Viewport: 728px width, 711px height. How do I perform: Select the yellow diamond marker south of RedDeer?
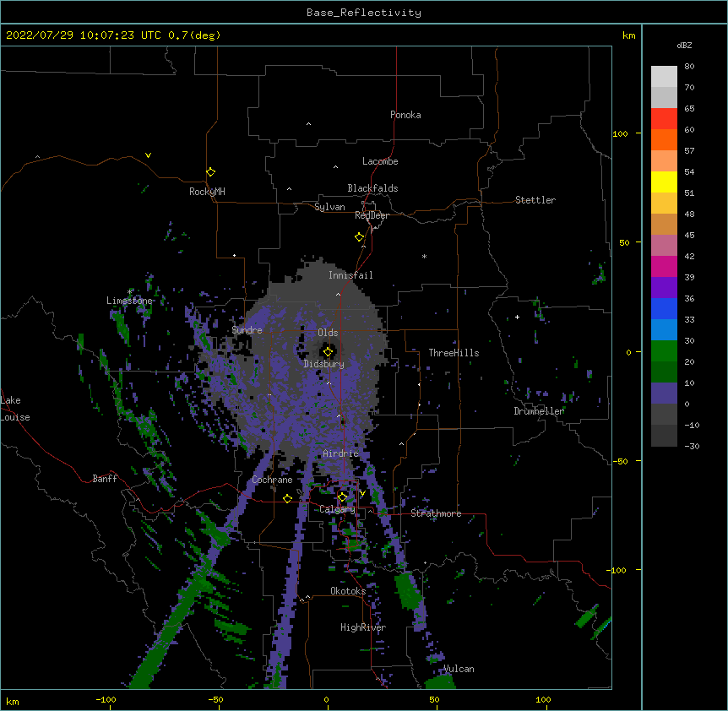tap(359, 236)
